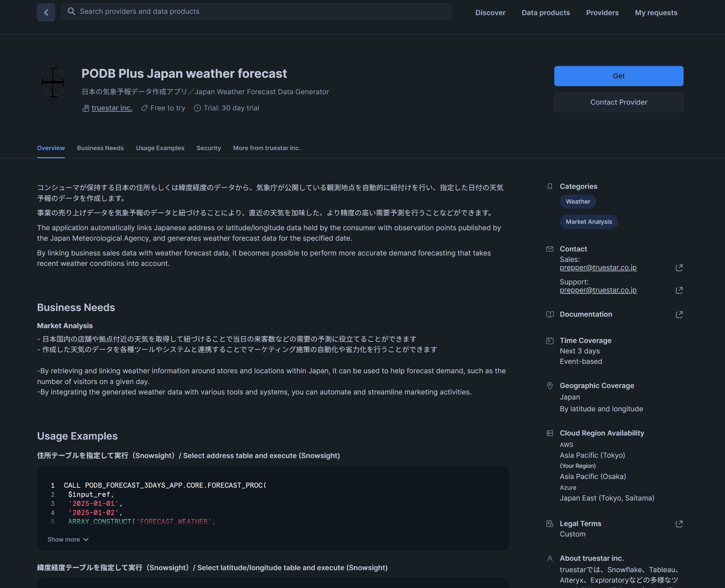725x588 pixels.
Task: Expand code with the Show more chevron
Action: [86, 539]
